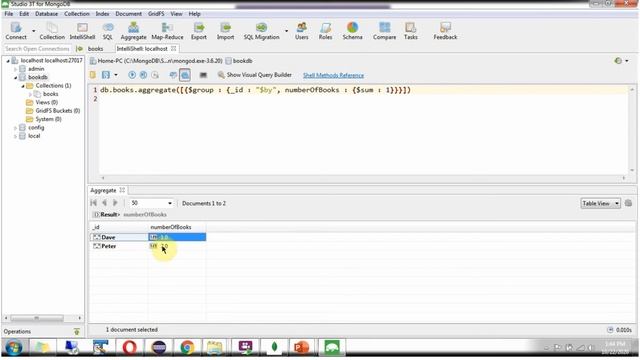
Task: Click the connection tree horizontal scrollbar
Action: tap(37, 318)
